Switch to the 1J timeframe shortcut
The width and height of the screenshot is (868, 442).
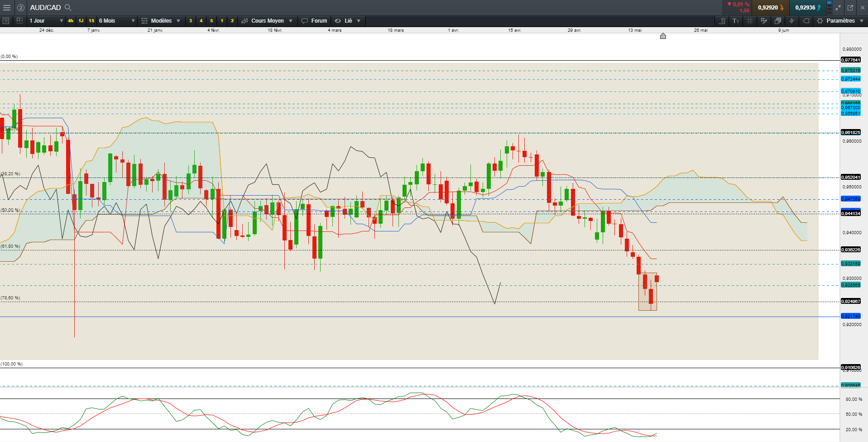(81, 21)
